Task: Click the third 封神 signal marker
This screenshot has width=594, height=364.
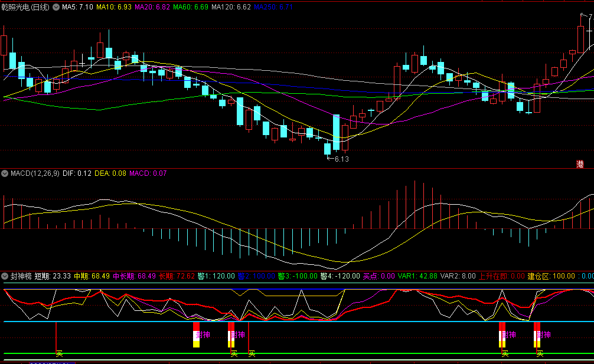Action: [x=509, y=335]
